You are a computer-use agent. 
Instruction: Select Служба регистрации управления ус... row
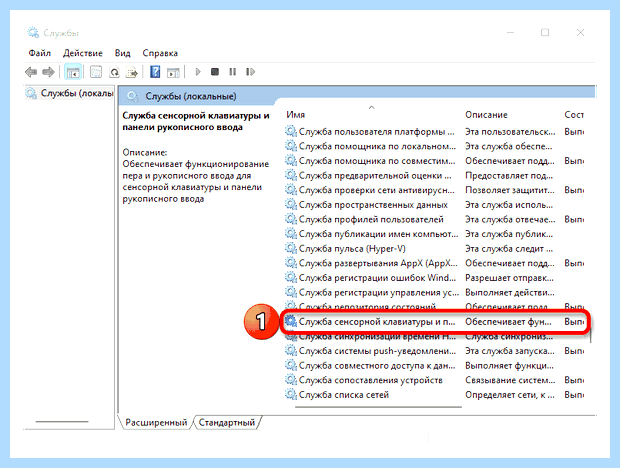[x=434, y=292]
